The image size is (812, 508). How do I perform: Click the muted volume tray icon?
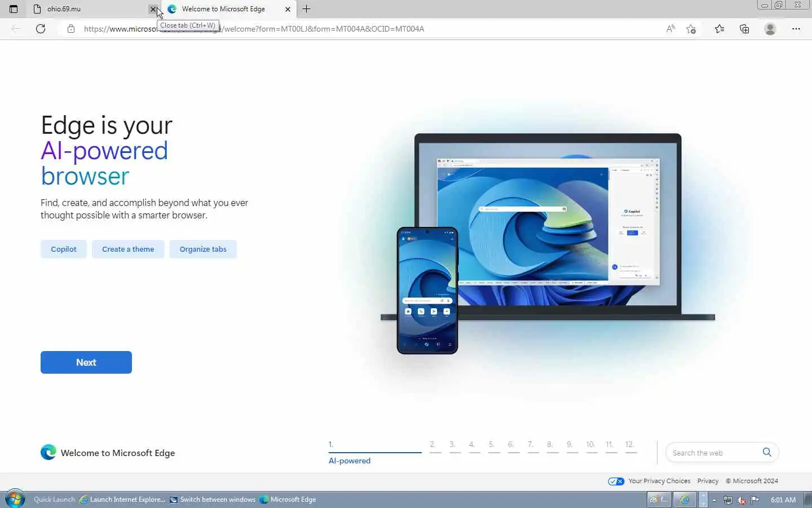click(742, 500)
